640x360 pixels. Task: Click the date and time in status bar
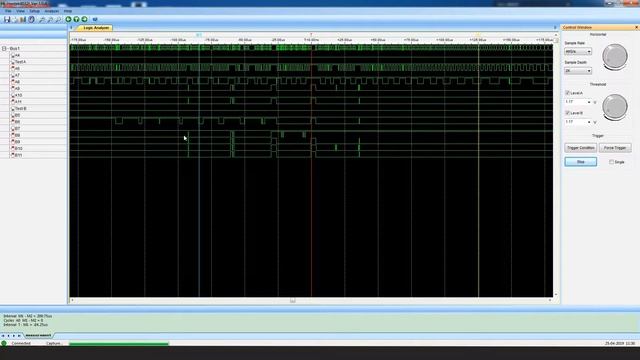620,344
